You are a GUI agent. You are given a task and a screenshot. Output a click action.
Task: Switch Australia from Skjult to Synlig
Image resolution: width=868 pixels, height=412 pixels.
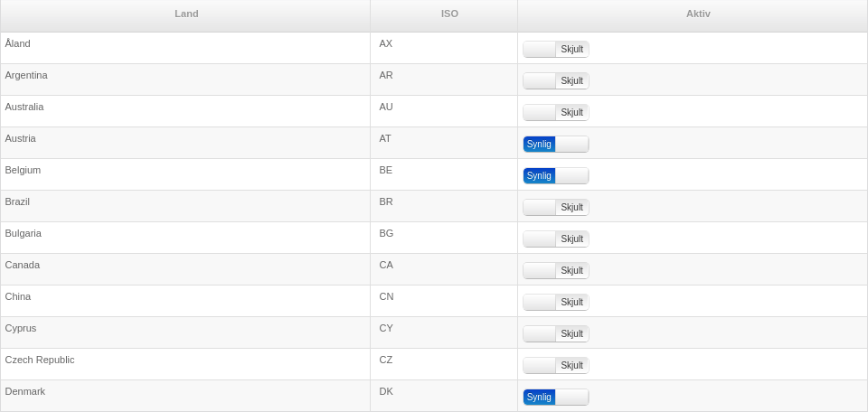pos(555,112)
